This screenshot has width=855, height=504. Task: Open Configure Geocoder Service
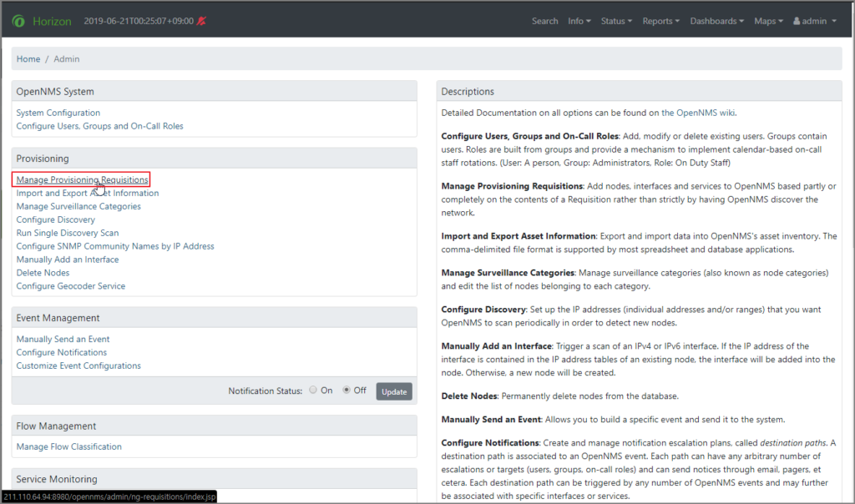tap(71, 286)
